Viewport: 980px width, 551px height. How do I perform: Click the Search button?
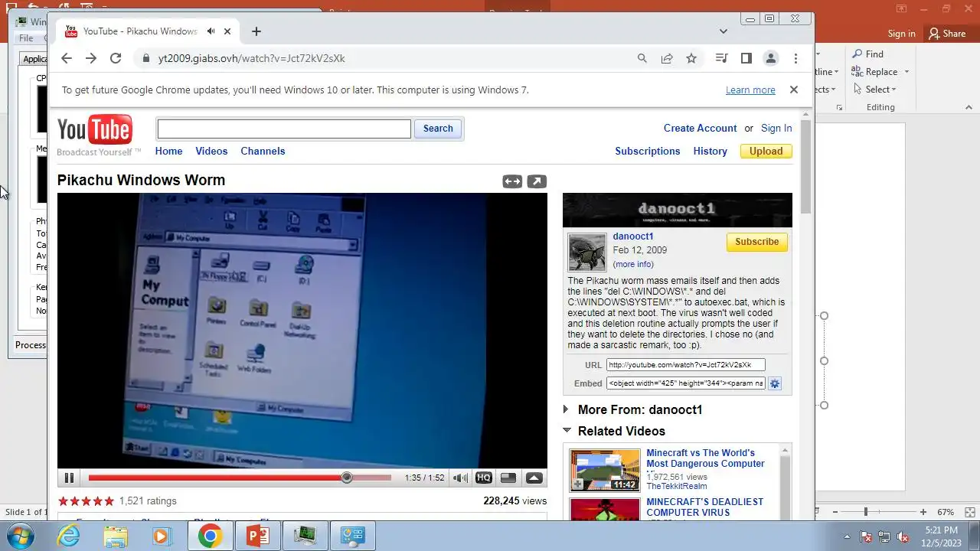438,129
